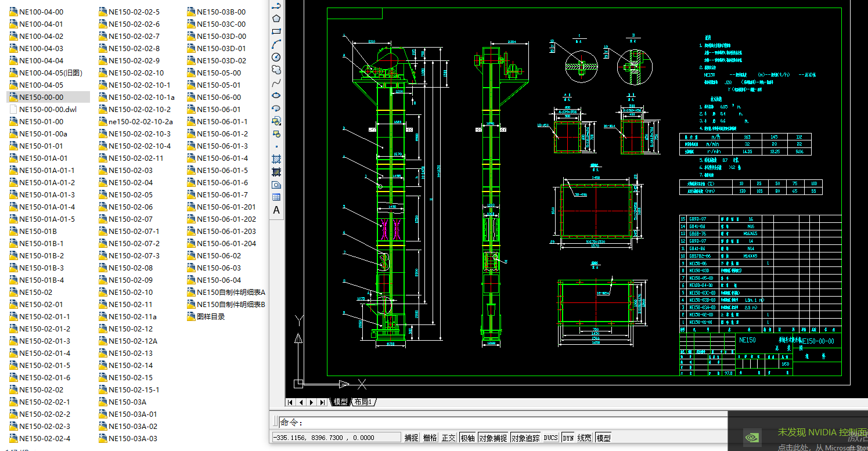This screenshot has width=868, height=451.
Task: Select the Arc draw tool
Action: (x=276, y=44)
